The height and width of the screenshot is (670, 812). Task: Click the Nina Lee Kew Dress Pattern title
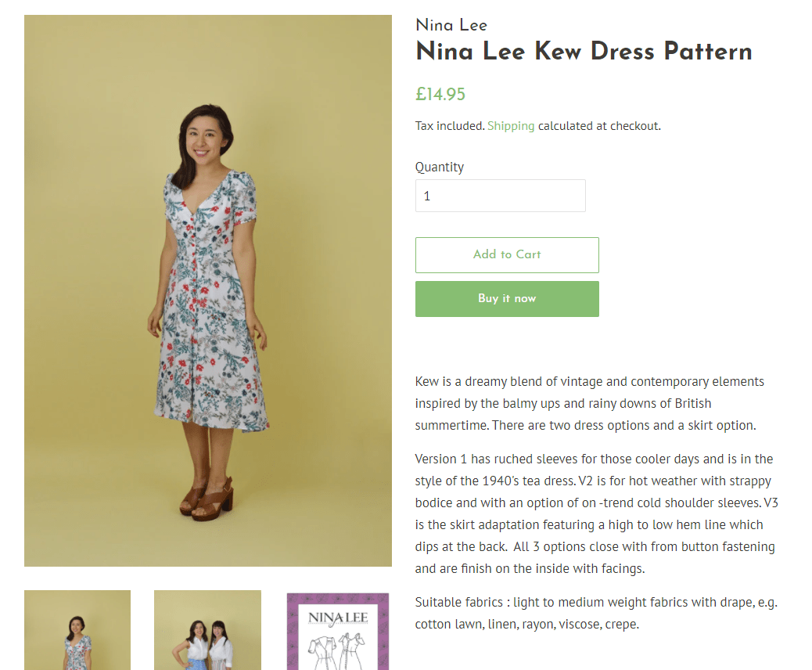(x=584, y=52)
